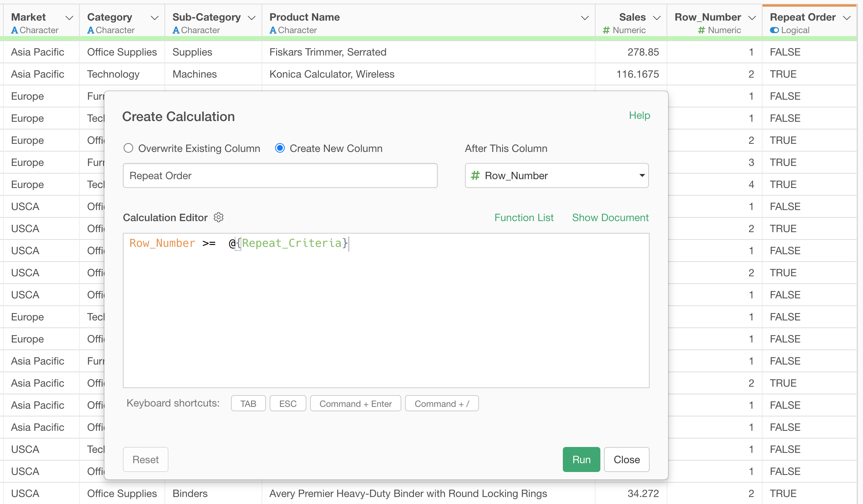Select Create New Column radio button
This screenshot has height=504, width=863.
coord(280,148)
